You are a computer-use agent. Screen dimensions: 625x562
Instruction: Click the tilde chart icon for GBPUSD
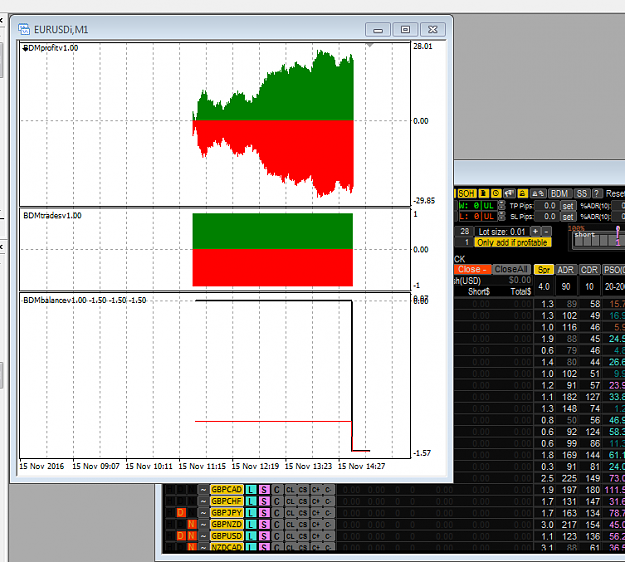point(203,536)
